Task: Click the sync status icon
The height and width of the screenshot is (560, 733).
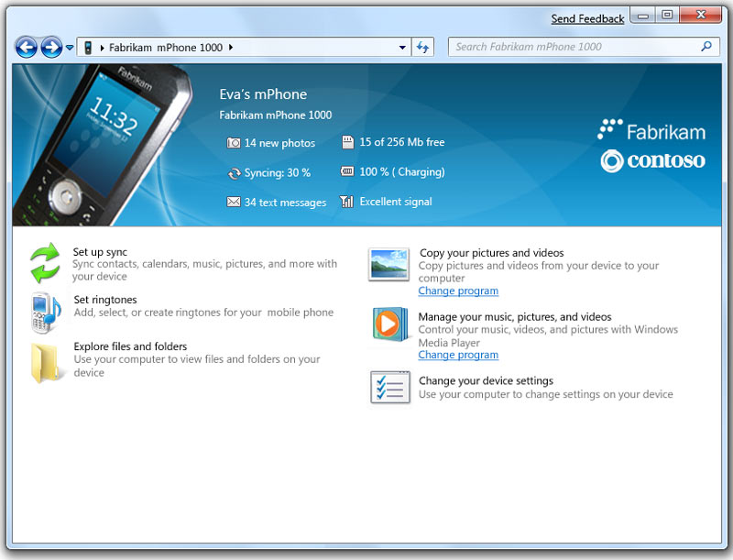Action: (x=234, y=173)
